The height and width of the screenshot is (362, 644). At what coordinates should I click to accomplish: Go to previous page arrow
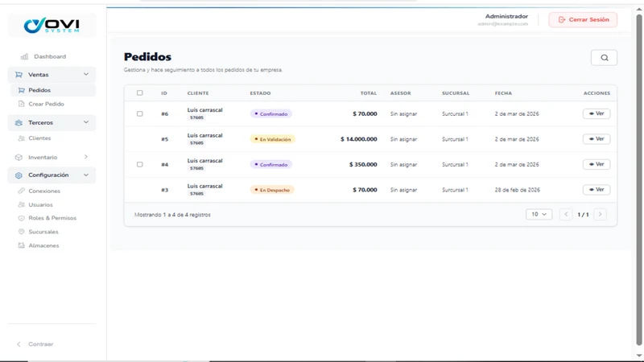click(x=566, y=214)
